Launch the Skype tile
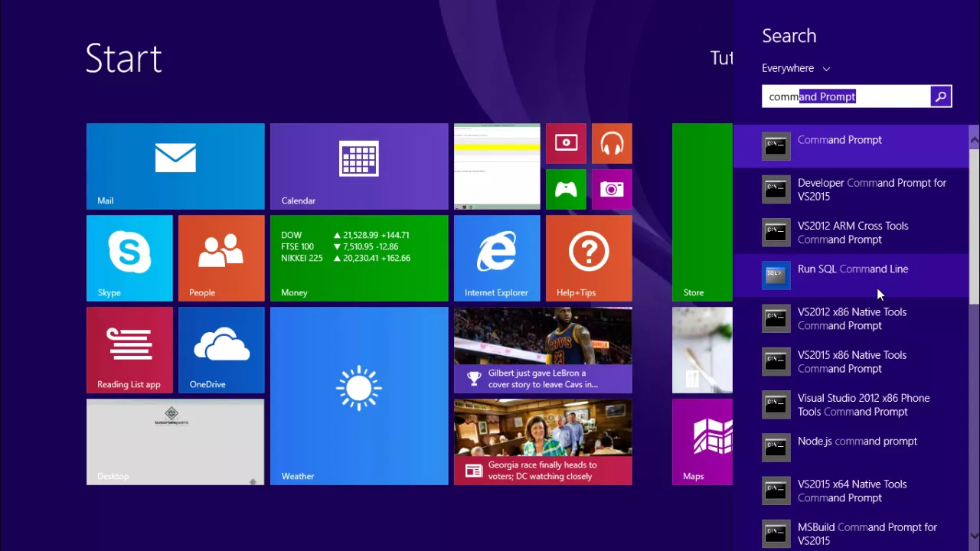The width and height of the screenshot is (980, 551). 129,258
